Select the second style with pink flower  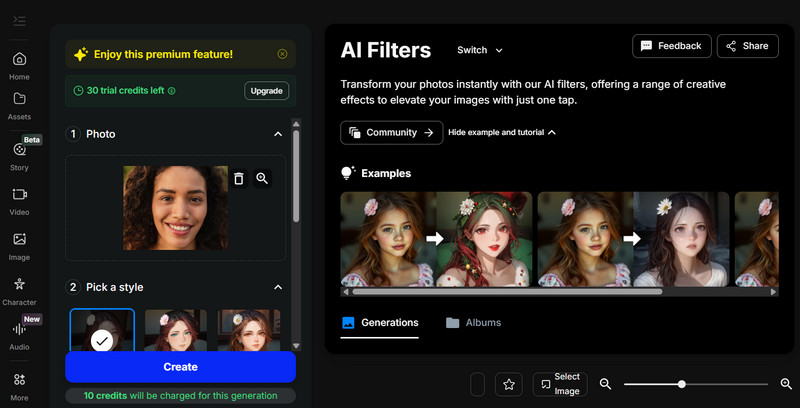[176, 330]
